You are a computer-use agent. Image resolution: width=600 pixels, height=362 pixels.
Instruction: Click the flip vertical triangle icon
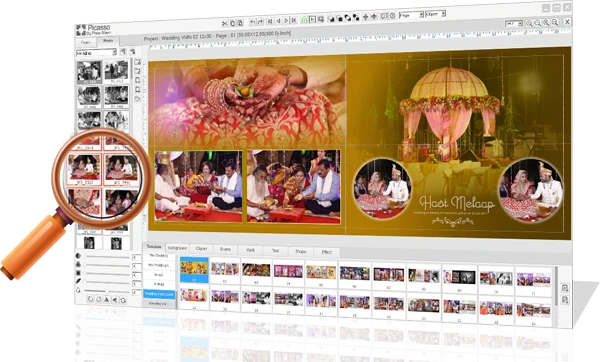point(107,300)
